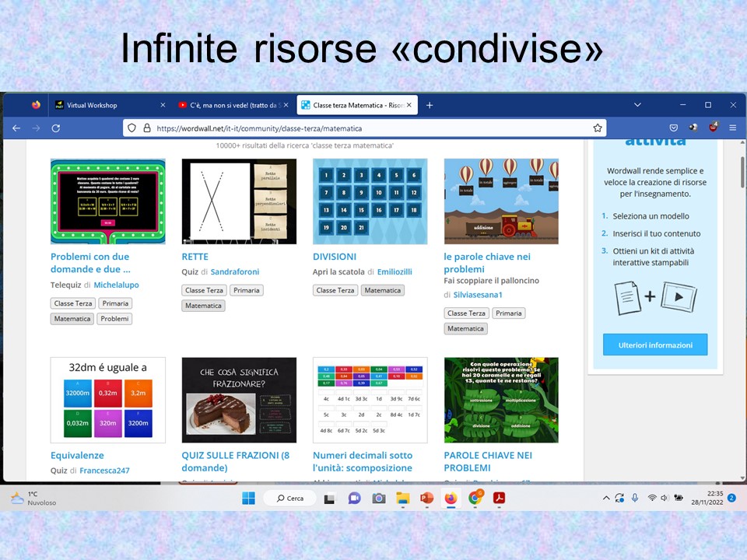This screenshot has height=560, width=747.
Task: Open the Che cosa significa frazionare thumbnail
Action: (239, 400)
